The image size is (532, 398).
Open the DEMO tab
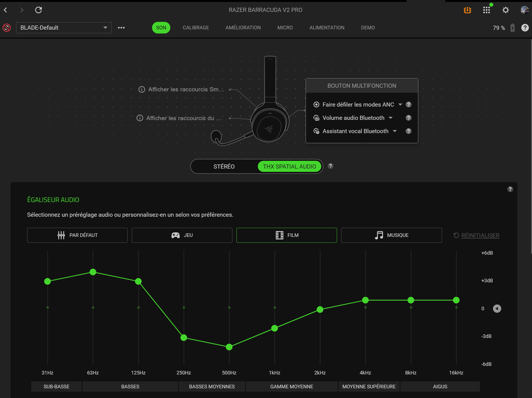click(368, 28)
